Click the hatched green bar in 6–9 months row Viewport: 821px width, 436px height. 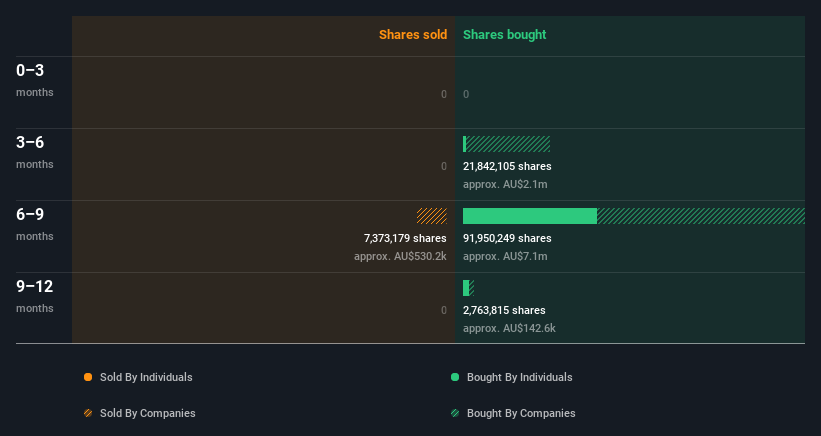701,216
